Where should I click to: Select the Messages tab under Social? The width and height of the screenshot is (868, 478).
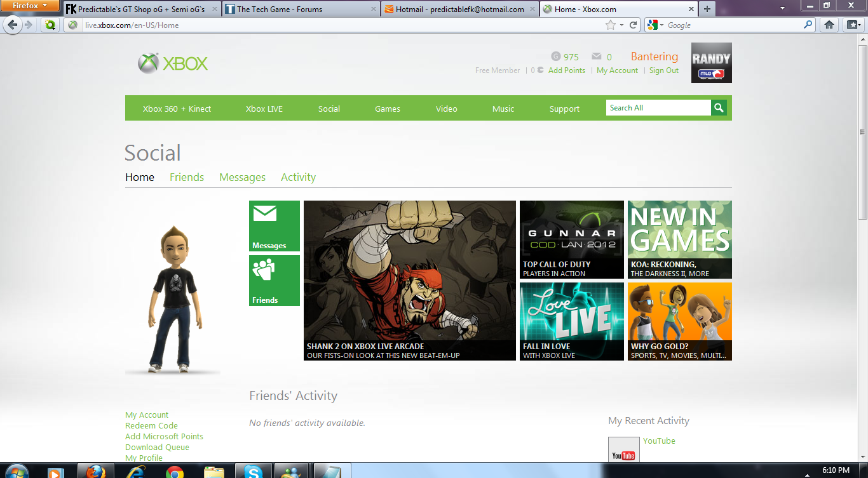coord(242,177)
